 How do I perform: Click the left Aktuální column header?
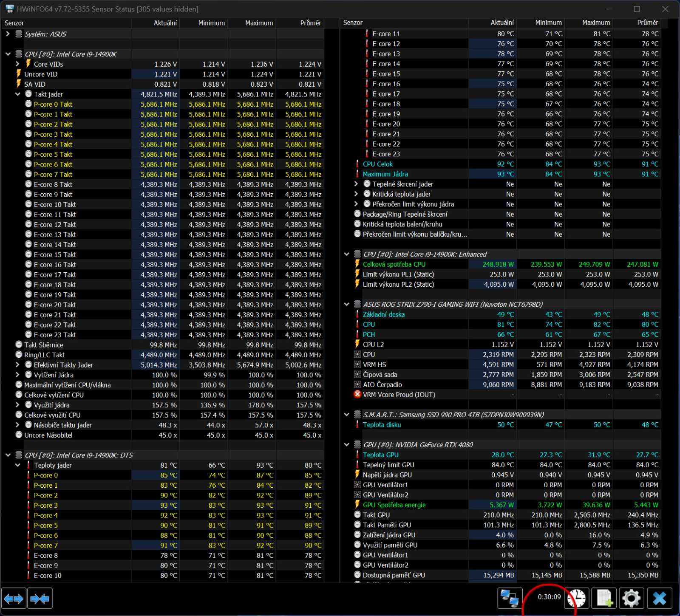point(156,23)
